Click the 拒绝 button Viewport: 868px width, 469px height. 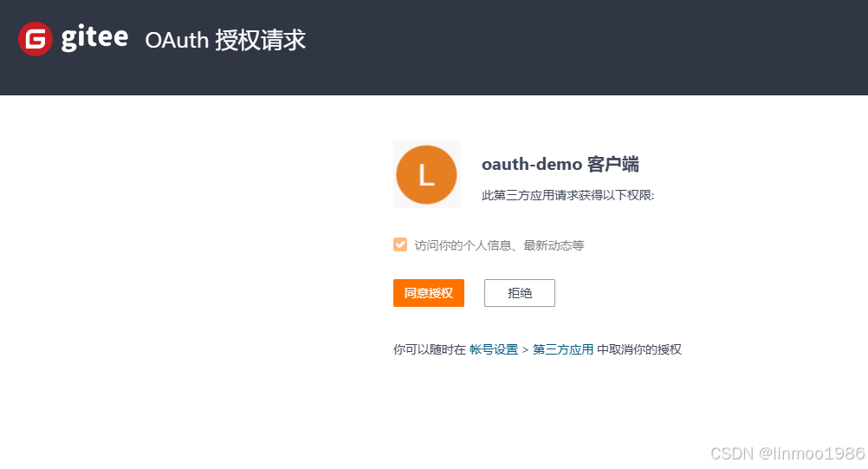(x=519, y=293)
